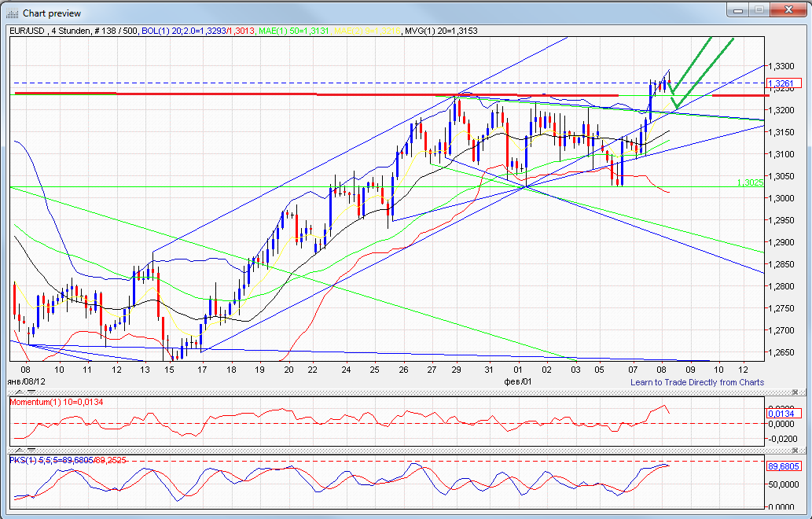Click the Chart preview program icon in the title bar
Image resolution: width=812 pixels, height=519 pixels.
coord(11,12)
